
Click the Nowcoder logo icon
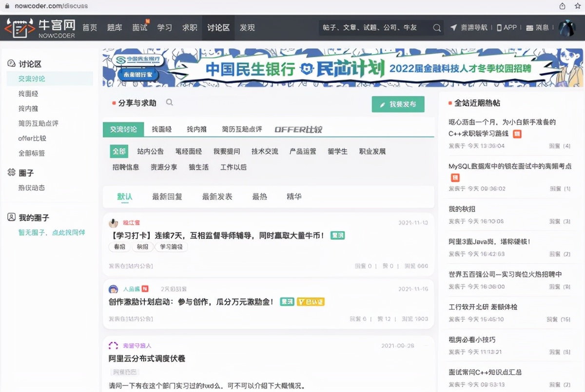pos(19,28)
